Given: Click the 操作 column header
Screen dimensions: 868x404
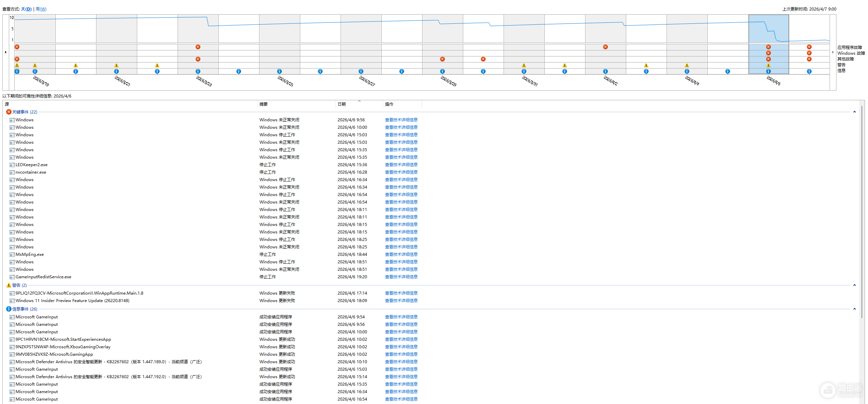Looking at the screenshot, I should pyautogui.click(x=402, y=104).
